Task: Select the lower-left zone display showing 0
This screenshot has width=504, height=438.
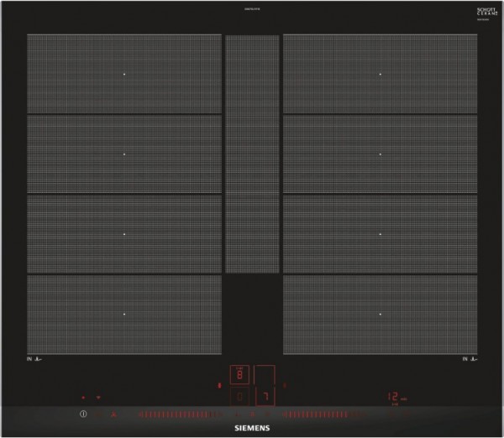Action: [239, 397]
